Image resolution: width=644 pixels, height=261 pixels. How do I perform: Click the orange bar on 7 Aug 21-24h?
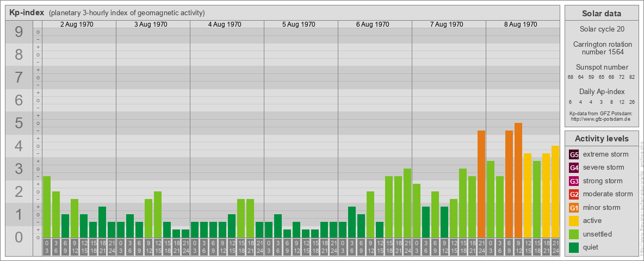(481, 184)
